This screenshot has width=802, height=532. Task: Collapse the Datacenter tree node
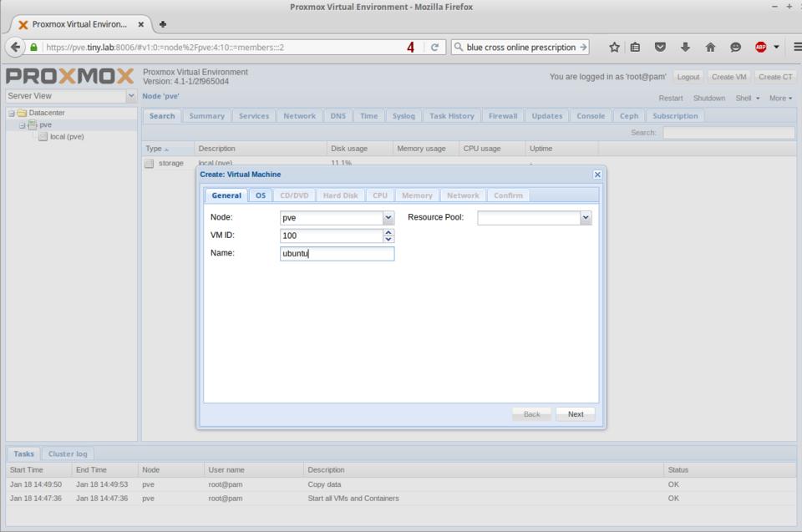tap(11, 113)
